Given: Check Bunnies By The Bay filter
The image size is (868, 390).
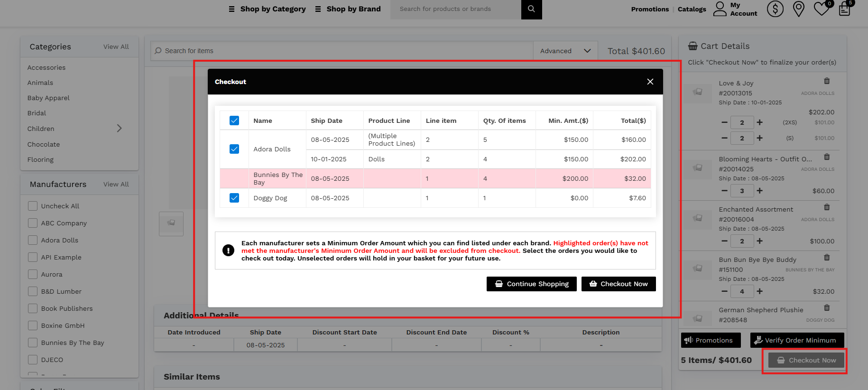Looking at the screenshot, I should pyautogui.click(x=33, y=343).
